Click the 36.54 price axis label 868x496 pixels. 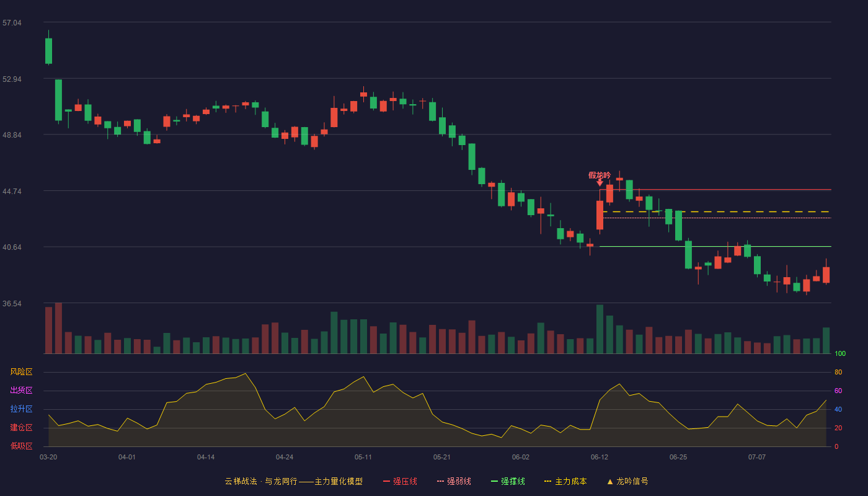pyautogui.click(x=12, y=304)
